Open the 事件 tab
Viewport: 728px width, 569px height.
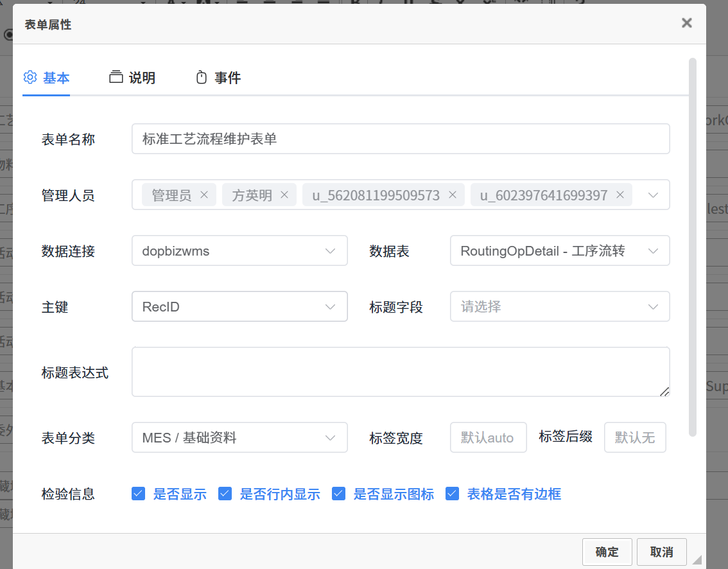[218, 78]
